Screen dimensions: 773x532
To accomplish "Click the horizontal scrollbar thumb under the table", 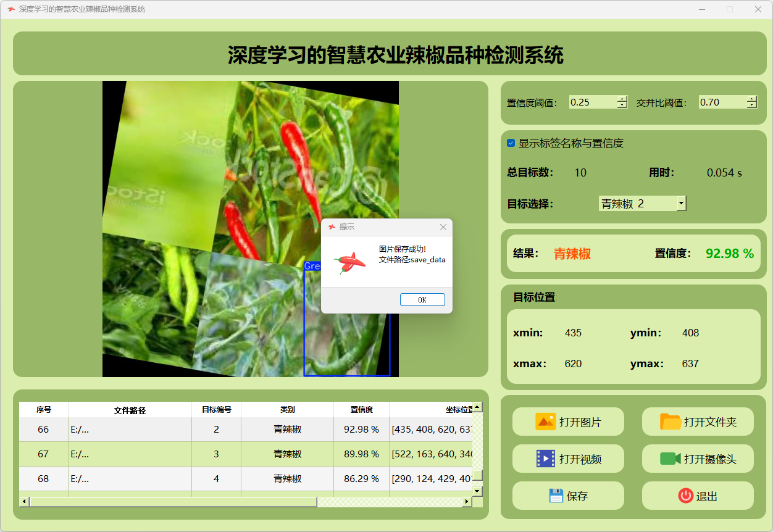I will pyautogui.click(x=173, y=502).
